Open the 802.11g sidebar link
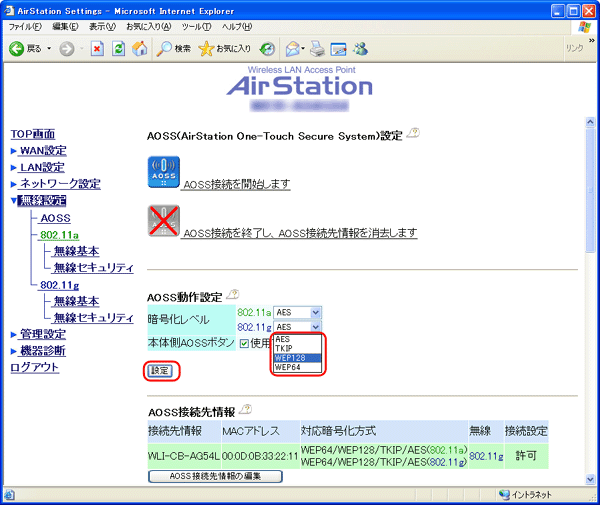This screenshot has width=600, height=505. point(60,285)
